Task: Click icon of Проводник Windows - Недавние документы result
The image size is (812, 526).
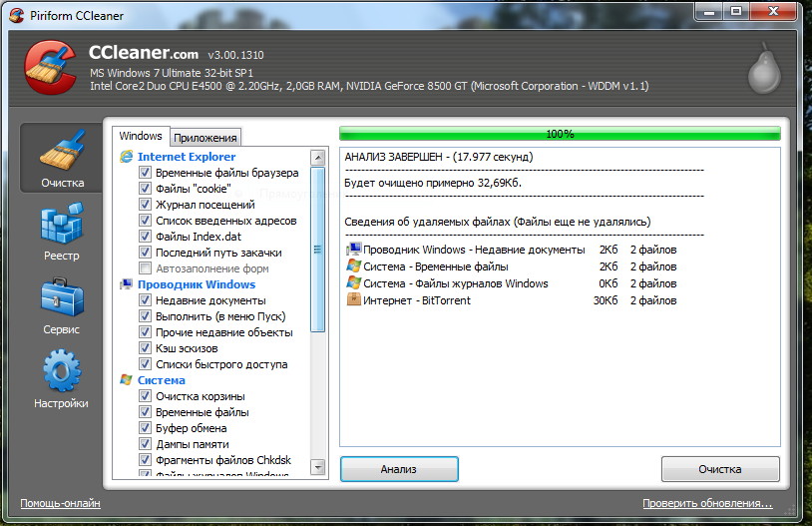Action: point(354,250)
